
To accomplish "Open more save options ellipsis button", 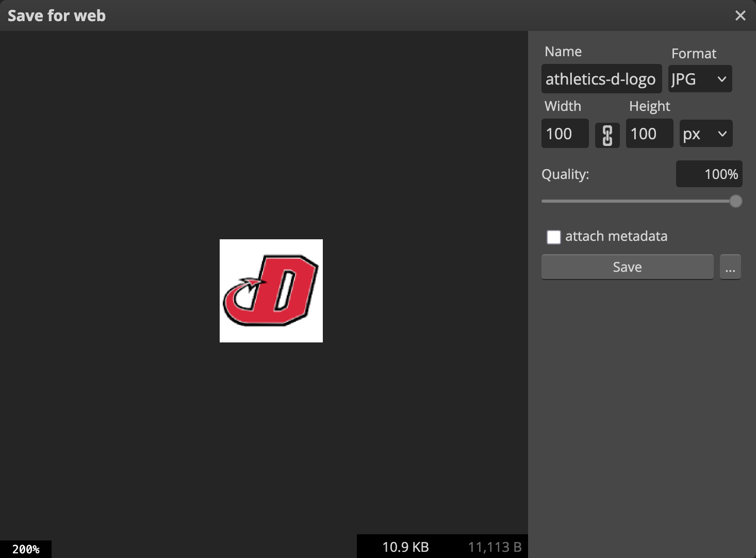I will click(x=730, y=267).
